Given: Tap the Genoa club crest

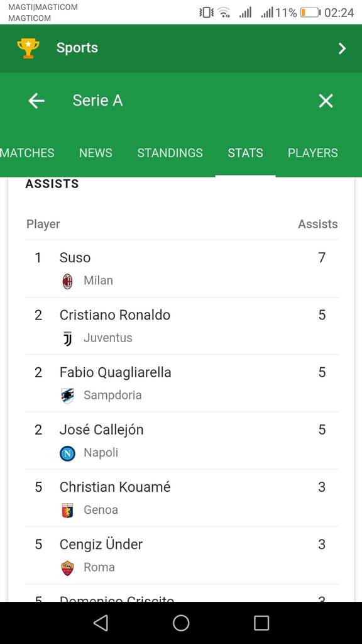Looking at the screenshot, I should [x=67, y=511].
